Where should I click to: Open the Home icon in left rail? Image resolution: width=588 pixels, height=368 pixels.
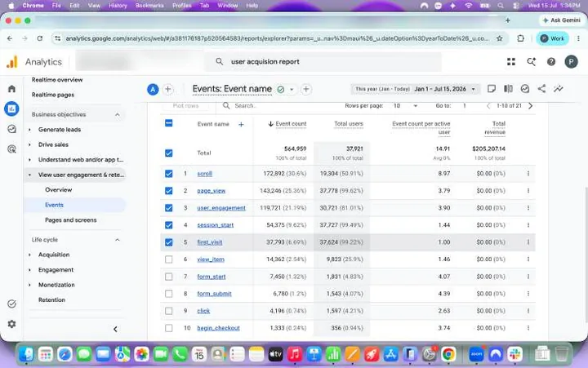coord(11,89)
